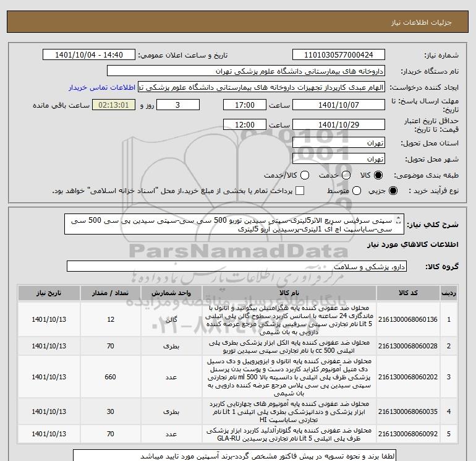Select product code 2161300068060202
Screen dimensions: 476x461
coord(408,377)
